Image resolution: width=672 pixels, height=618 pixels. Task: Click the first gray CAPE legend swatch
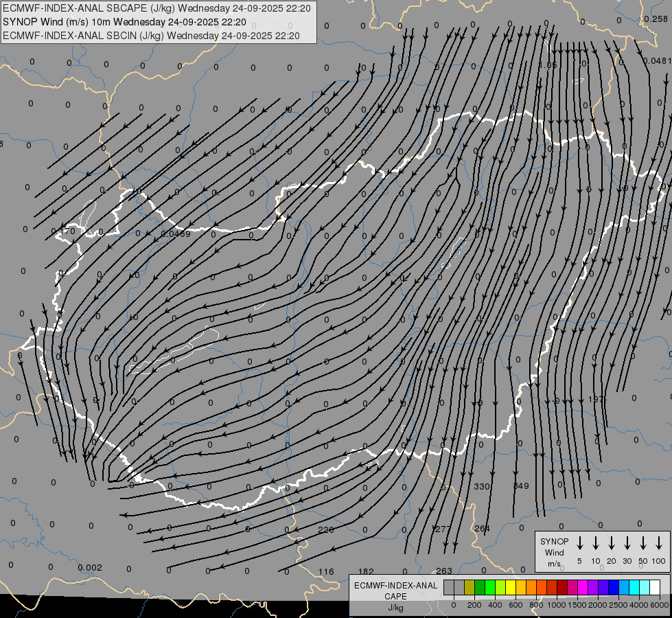(449, 587)
